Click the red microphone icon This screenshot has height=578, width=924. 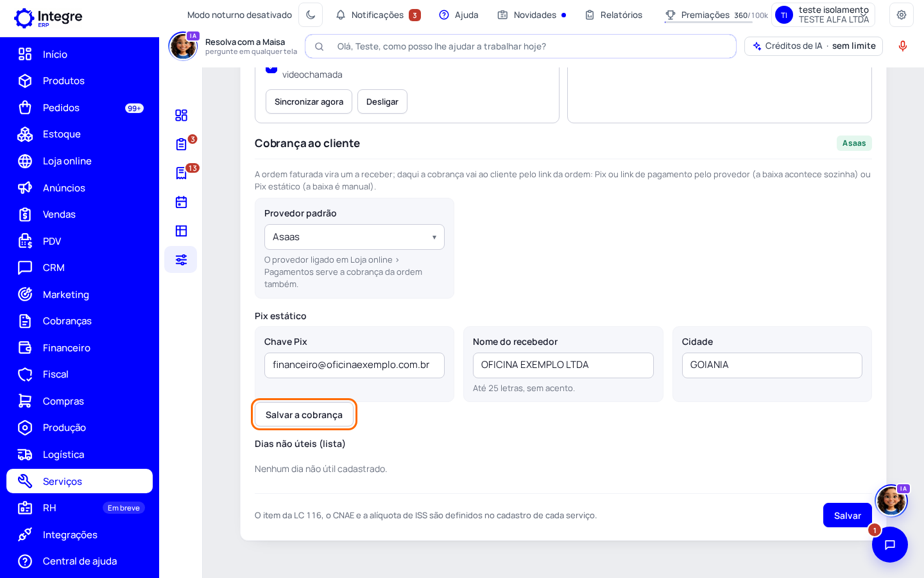click(902, 46)
